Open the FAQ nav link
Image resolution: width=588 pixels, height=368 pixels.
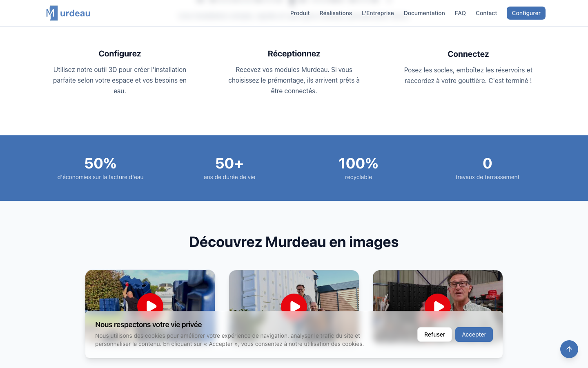pos(460,13)
